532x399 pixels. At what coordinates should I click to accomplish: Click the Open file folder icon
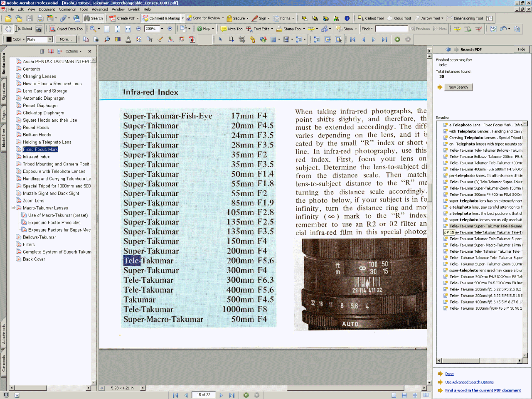[8, 18]
